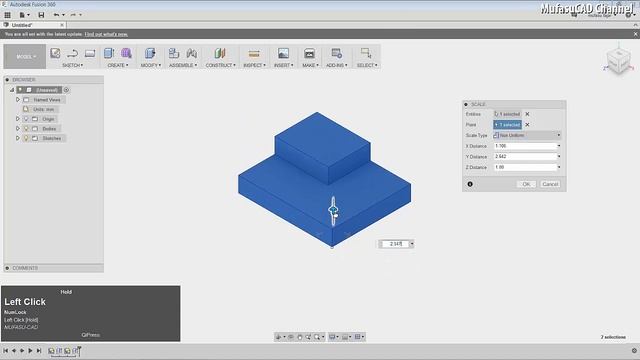Open the File menu icon
640x360 pixels.
point(22,15)
